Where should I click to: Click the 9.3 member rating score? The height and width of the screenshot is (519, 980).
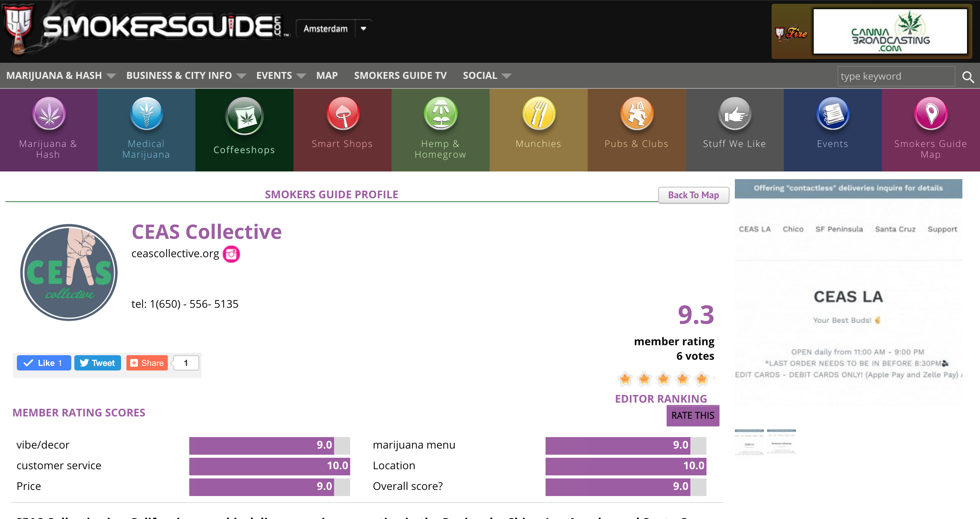696,315
